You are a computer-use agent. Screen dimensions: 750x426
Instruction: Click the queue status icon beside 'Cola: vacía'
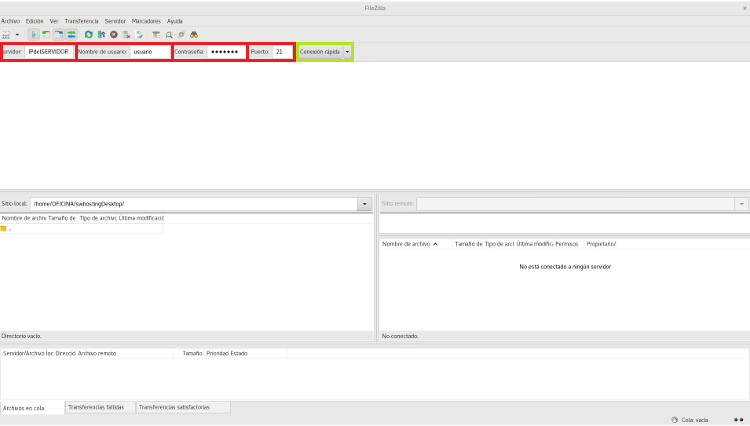tap(674, 420)
